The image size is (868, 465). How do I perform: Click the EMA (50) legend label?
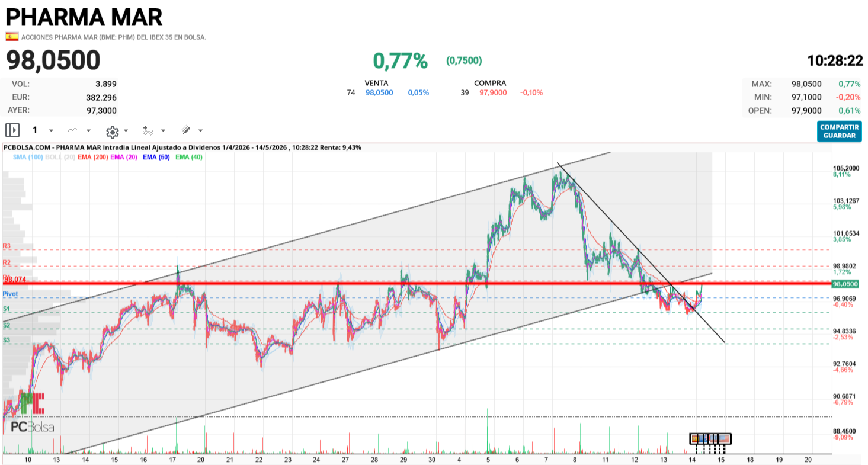[x=157, y=157]
